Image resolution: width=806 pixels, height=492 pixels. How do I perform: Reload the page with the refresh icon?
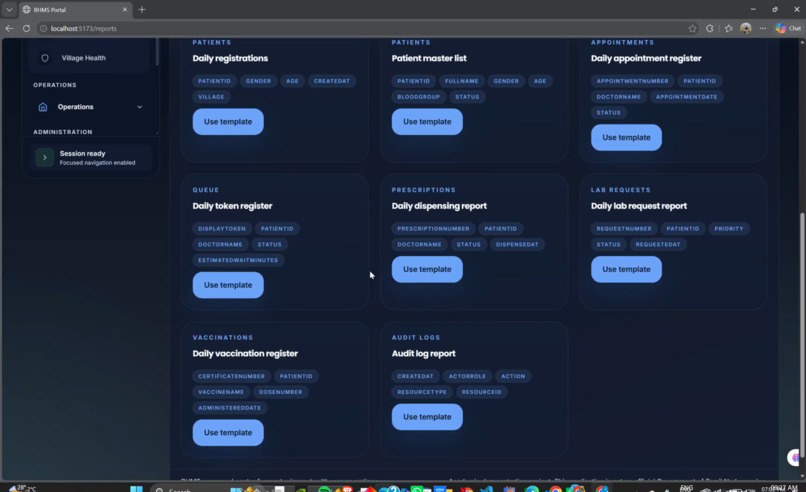click(26, 28)
